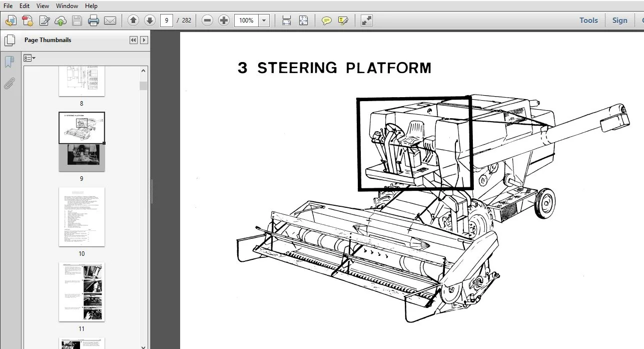
Task: Click the upload to cloud icon
Action: (x=61, y=21)
